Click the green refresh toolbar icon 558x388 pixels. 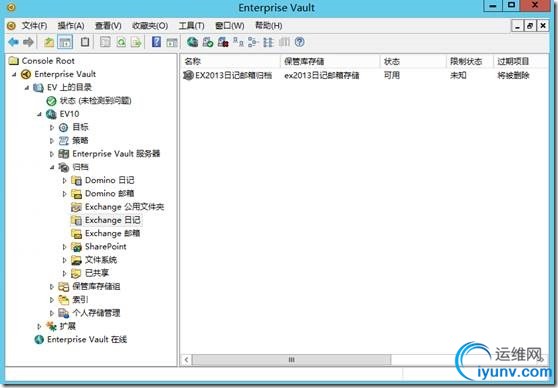pos(121,42)
